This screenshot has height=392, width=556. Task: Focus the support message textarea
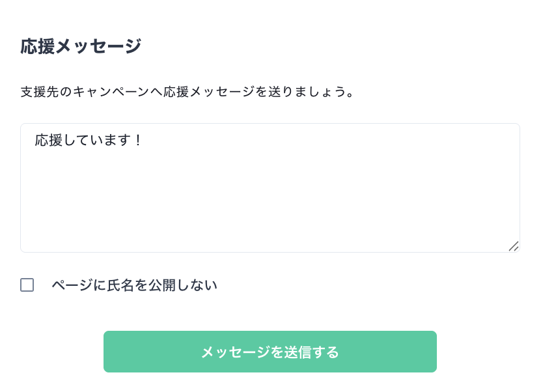tap(270, 189)
